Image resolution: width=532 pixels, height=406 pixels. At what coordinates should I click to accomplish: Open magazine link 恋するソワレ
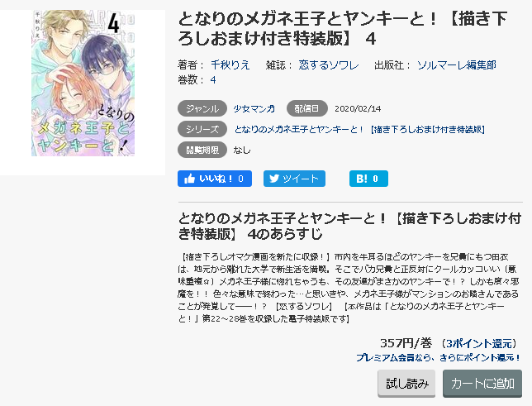(x=329, y=64)
